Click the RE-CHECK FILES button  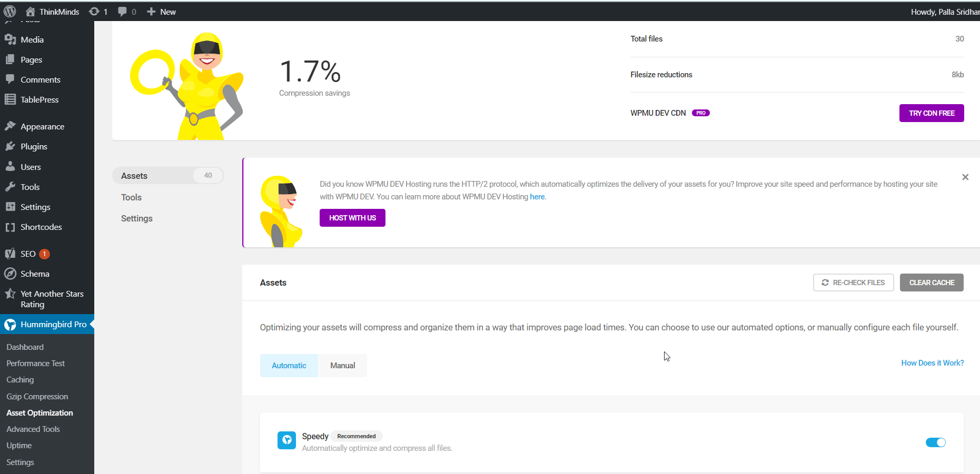(x=853, y=283)
